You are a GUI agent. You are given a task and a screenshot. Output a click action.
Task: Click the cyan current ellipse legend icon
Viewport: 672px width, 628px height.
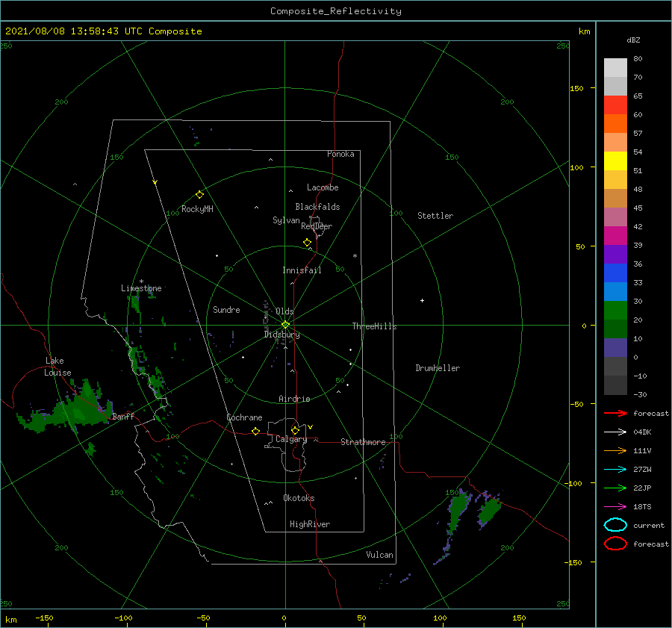pyautogui.click(x=615, y=525)
